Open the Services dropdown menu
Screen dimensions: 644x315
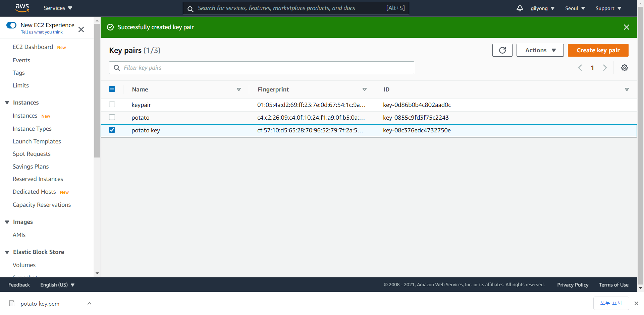[x=58, y=8]
